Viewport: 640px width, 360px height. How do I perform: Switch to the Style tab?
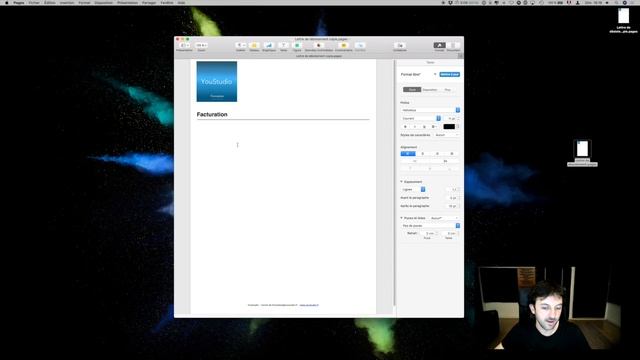point(412,89)
